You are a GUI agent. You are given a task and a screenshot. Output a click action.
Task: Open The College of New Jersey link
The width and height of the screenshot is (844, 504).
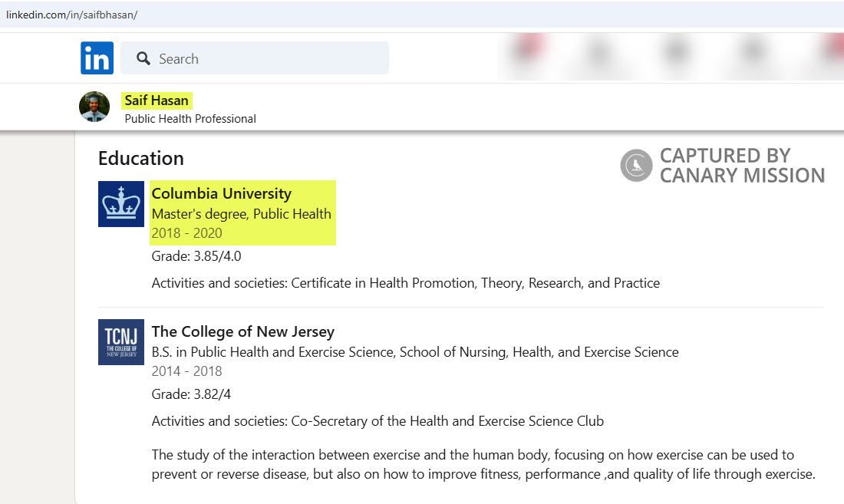tap(242, 332)
